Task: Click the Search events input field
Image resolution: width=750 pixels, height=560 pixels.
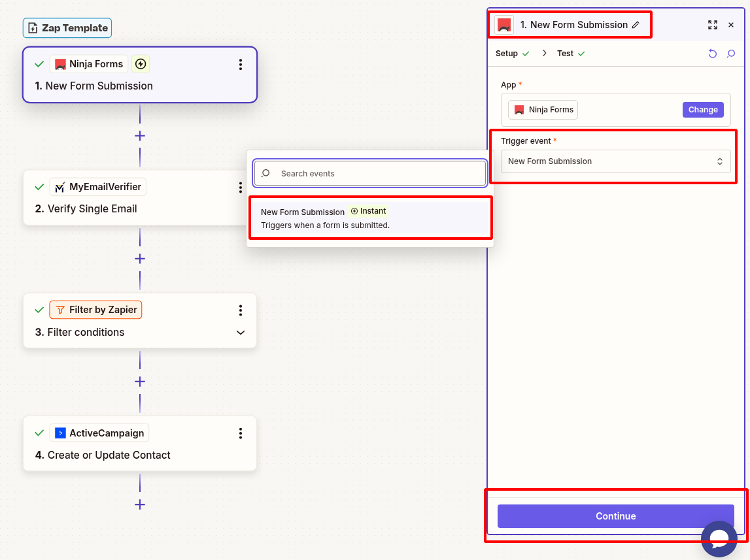Action: coord(369,173)
